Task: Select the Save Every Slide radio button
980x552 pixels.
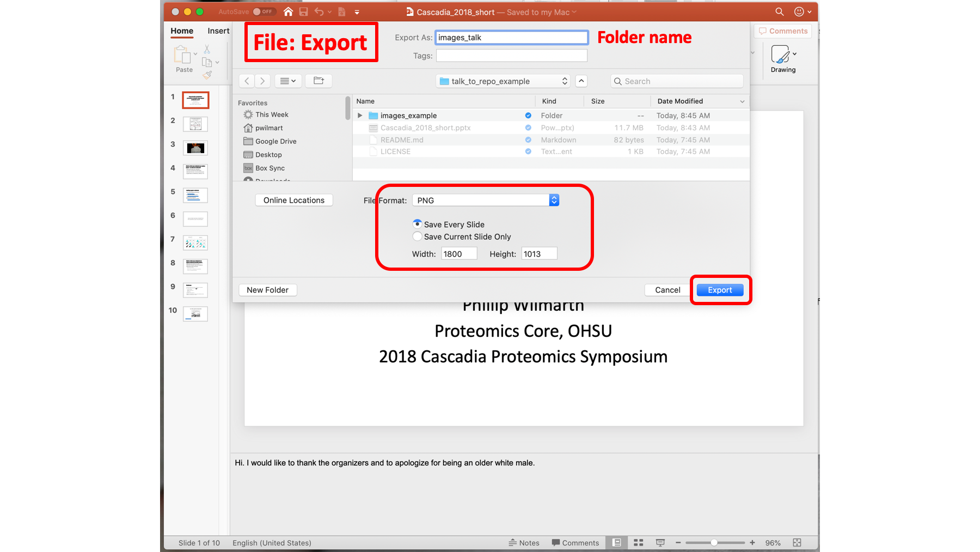Action: coord(417,224)
